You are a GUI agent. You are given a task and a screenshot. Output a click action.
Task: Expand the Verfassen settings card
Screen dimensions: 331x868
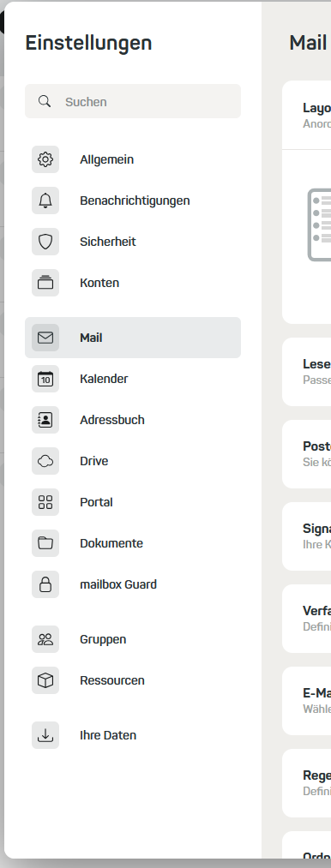[x=307, y=619]
